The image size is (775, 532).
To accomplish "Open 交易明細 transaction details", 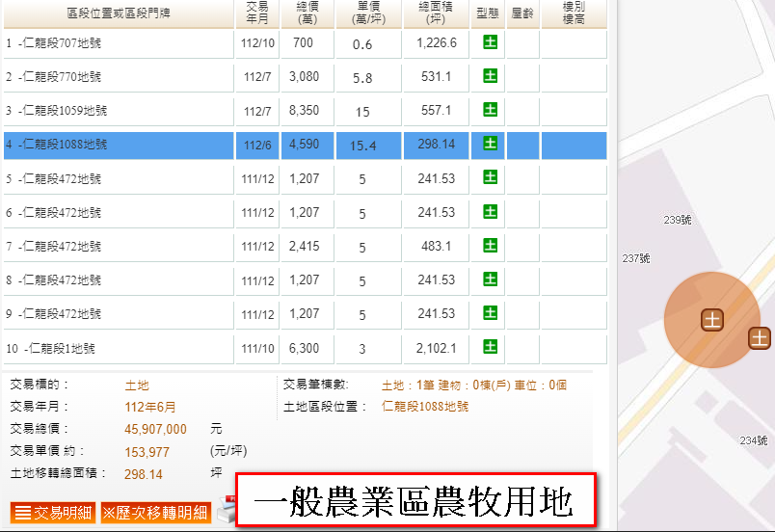I will (53, 513).
